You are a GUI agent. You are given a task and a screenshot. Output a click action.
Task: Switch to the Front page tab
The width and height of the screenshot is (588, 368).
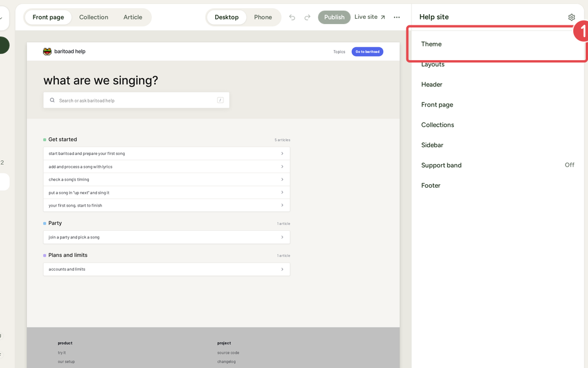[x=48, y=17]
